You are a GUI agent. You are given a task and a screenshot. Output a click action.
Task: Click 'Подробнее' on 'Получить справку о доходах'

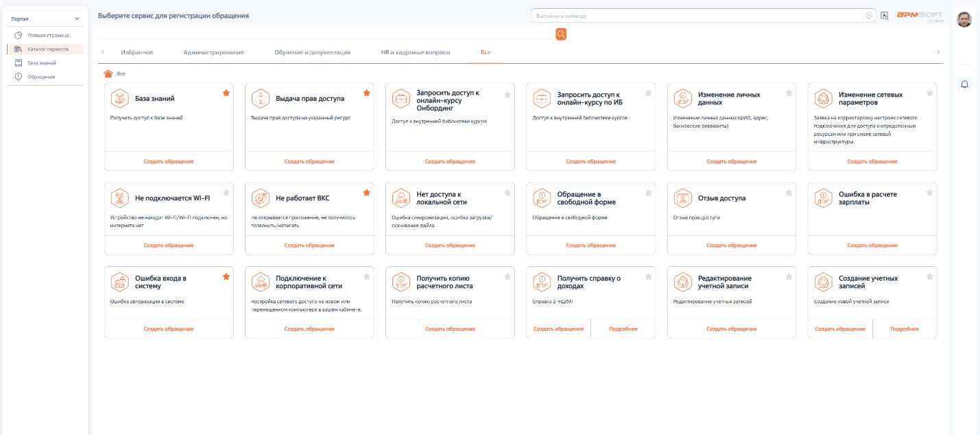pyautogui.click(x=623, y=329)
